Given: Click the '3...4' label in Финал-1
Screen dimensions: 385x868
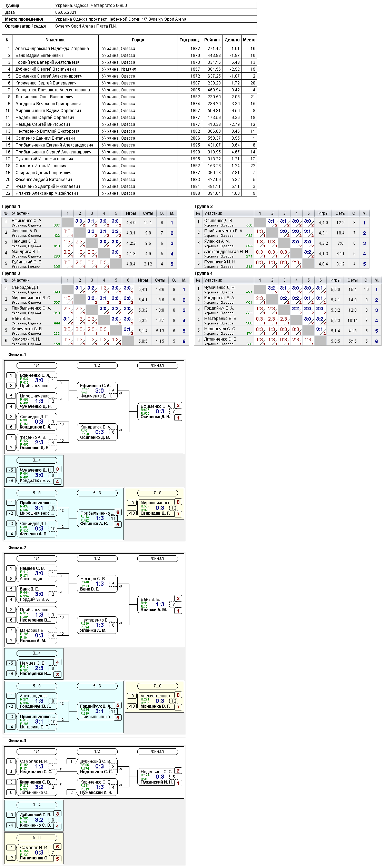Looking at the screenshot, I should [x=37, y=460].
